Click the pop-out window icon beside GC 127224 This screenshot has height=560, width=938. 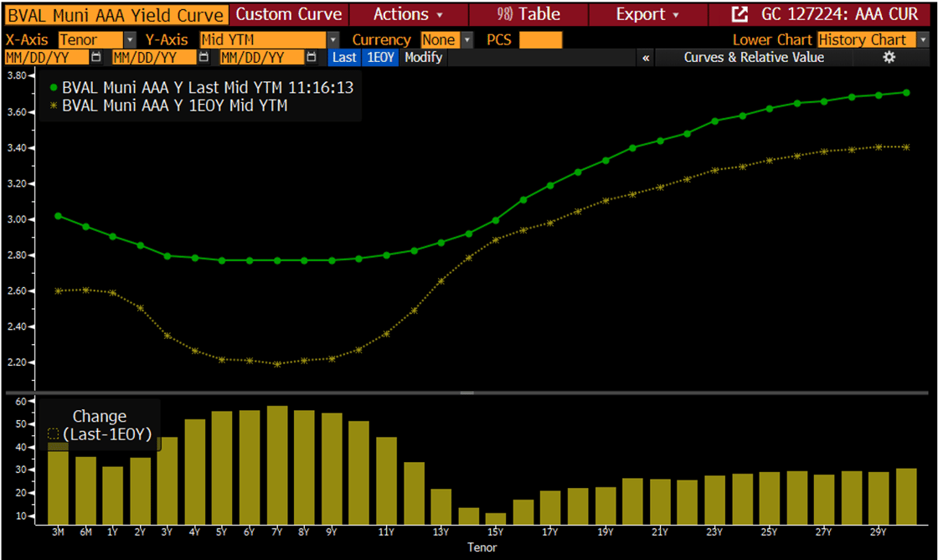(x=740, y=14)
